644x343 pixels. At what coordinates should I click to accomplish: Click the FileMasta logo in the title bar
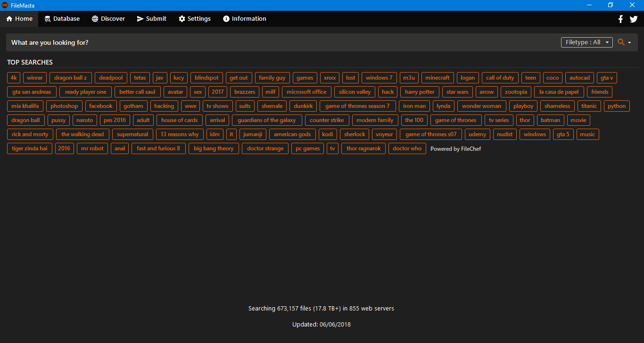tap(5, 5)
